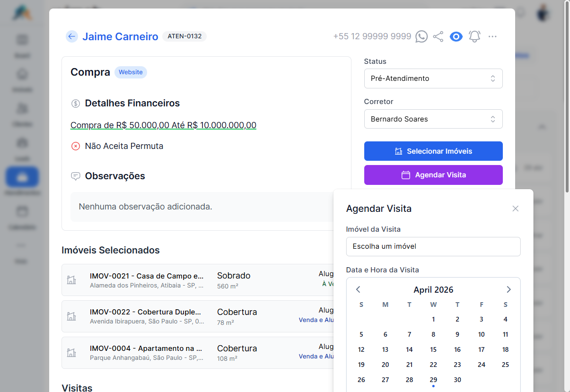The height and width of the screenshot is (392, 570).
Task: Select April 15 in the calendar
Action: [433, 349]
